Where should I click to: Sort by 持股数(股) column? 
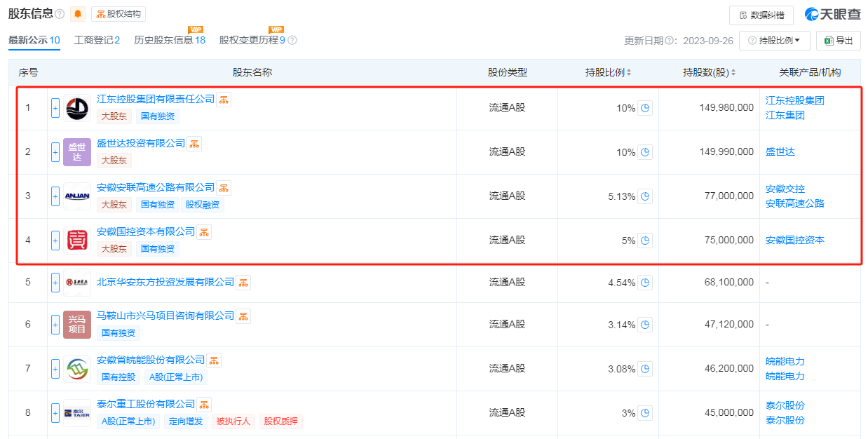(710, 72)
